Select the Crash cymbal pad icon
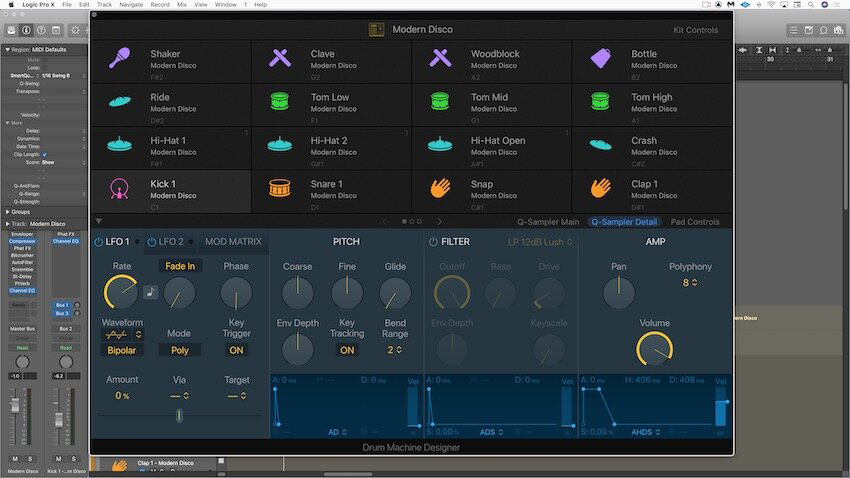Viewport: 850px width, 478px height. [601, 145]
